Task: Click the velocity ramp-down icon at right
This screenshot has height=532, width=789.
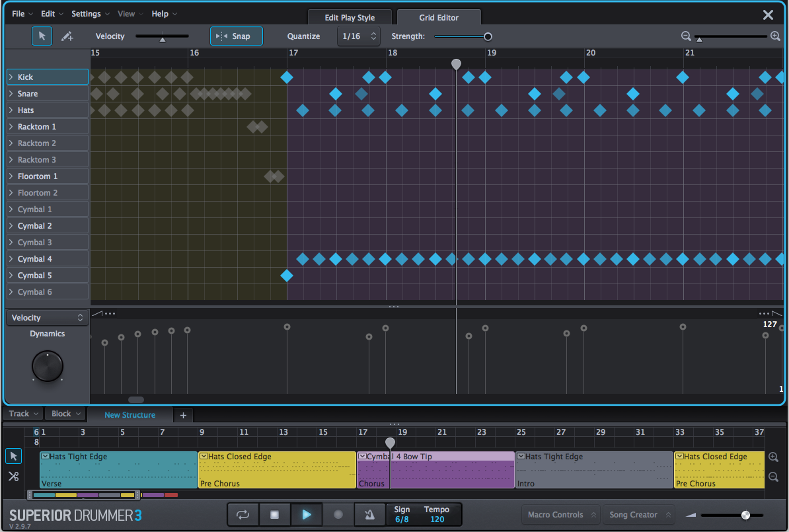Action: [x=777, y=313]
